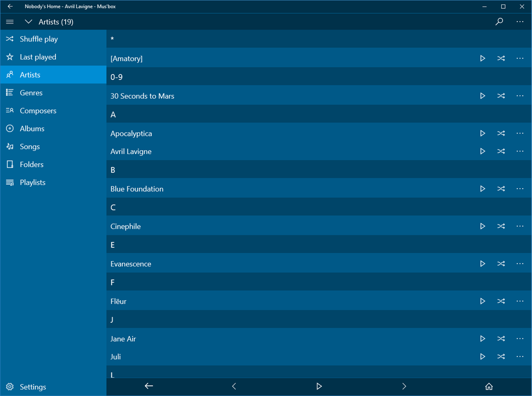Open the Composers section
532x396 pixels.
pos(53,110)
